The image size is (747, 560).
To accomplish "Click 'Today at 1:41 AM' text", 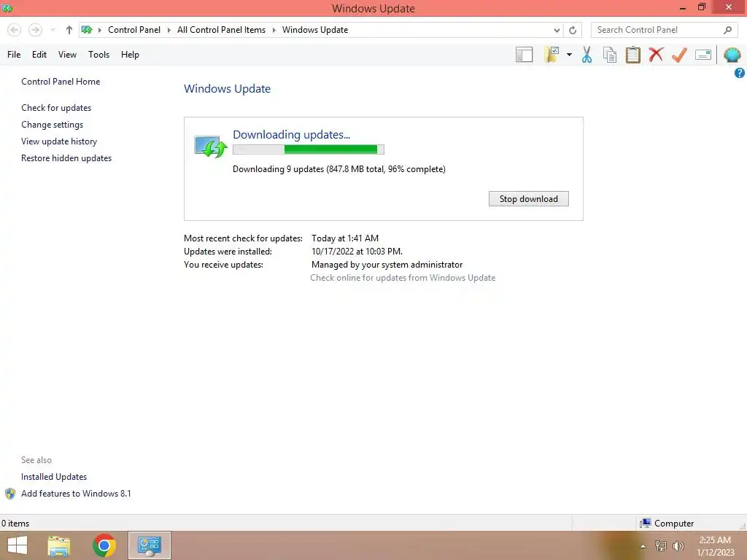I will pyautogui.click(x=345, y=238).
